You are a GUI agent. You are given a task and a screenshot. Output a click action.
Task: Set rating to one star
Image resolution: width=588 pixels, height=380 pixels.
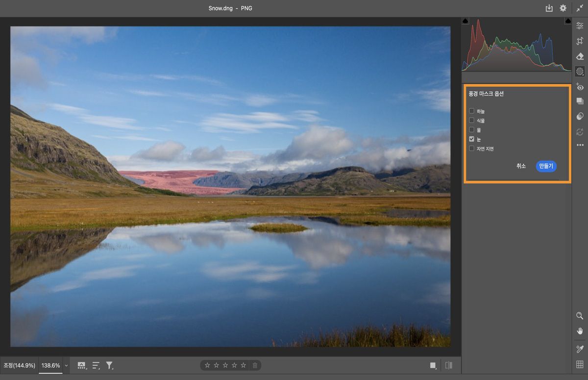pos(207,365)
